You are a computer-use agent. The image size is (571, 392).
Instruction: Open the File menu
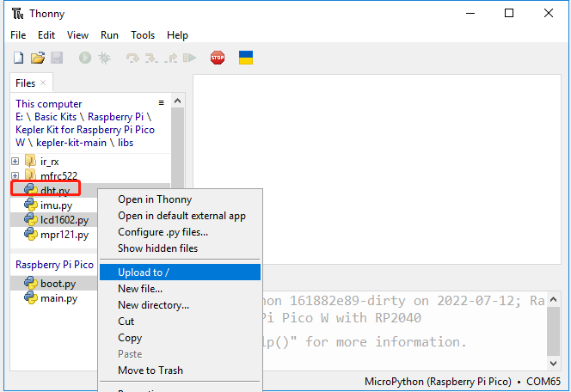tap(18, 35)
